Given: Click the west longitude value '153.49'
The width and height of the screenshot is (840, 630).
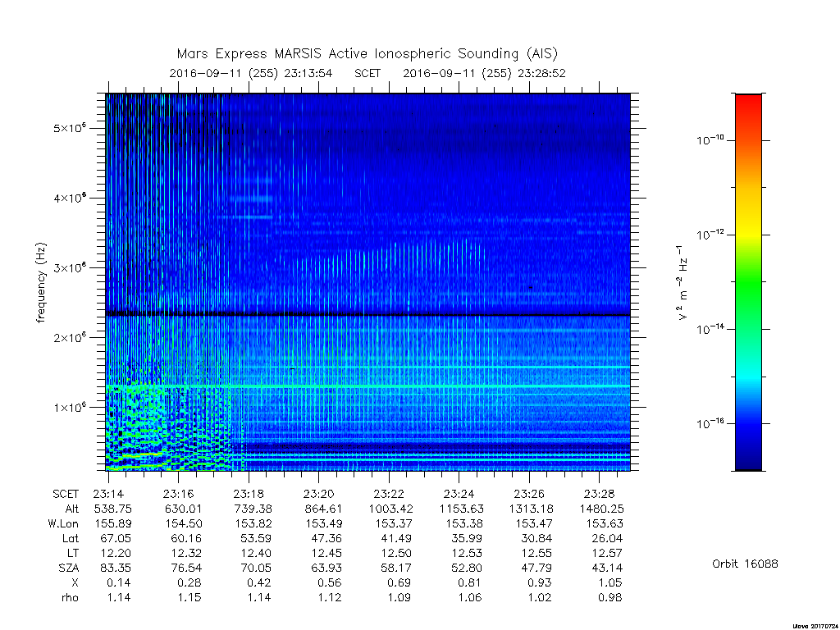Looking at the screenshot, I should pos(323,523).
